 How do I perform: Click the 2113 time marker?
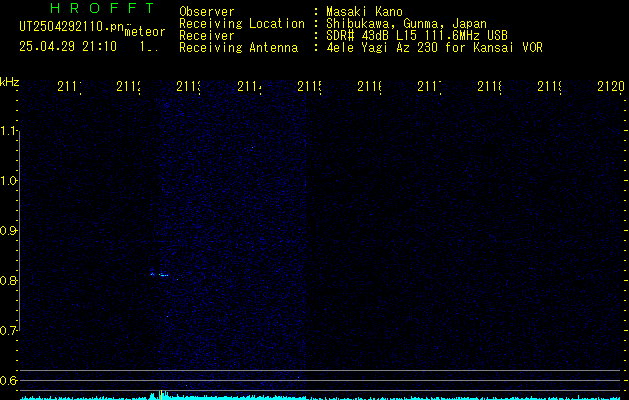189,87
